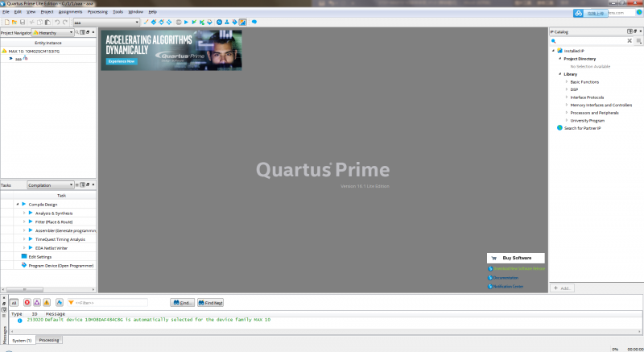Viewport: 644px width, 352px height.
Task: Open the Processing menu
Action: coord(97,12)
